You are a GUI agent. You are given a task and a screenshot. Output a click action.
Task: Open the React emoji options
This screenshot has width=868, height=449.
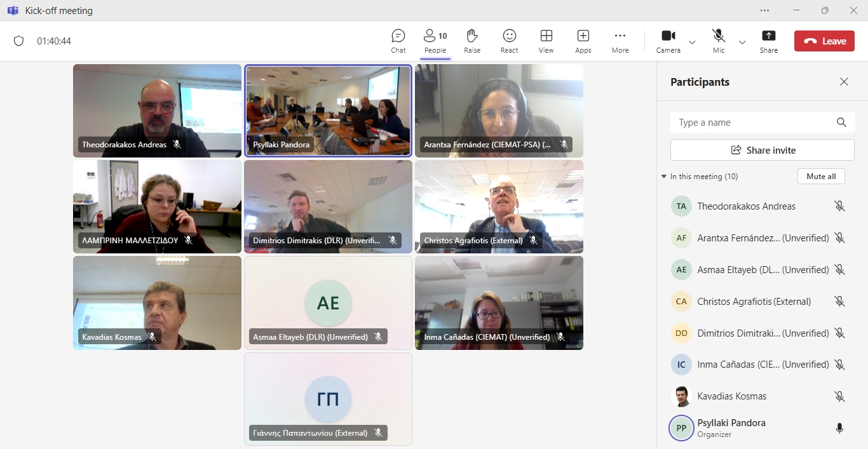[x=509, y=41]
